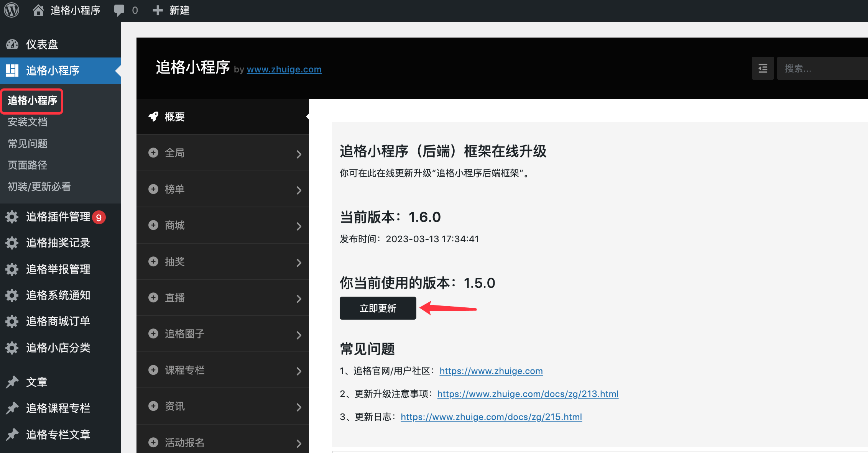The width and height of the screenshot is (868, 453).
Task: Click the 仪表盘 label in the sidebar
Action: 42,44
